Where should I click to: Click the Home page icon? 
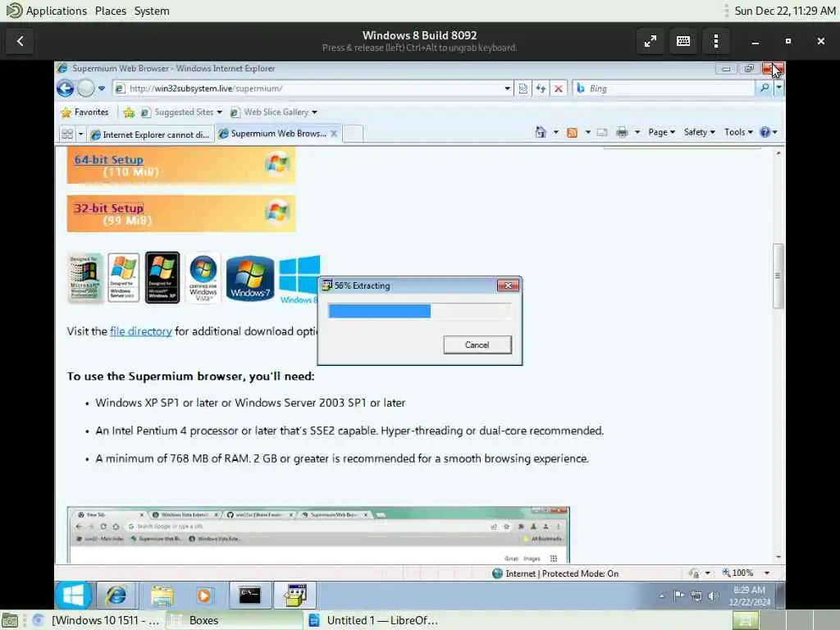[540, 132]
